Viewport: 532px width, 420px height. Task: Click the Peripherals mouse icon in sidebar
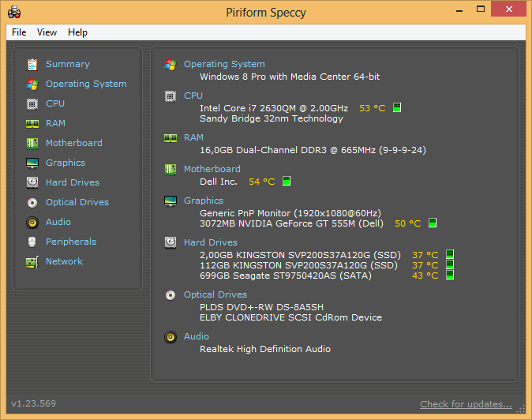[x=32, y=242]
